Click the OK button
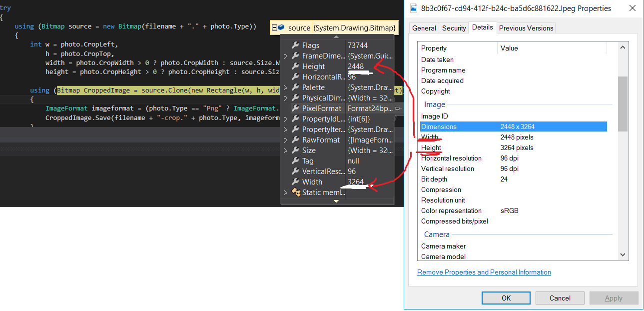This screenshot has width=644, height=311. pyautogui.click(x=506, y=298)
